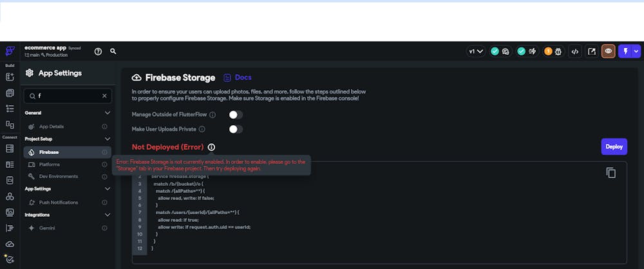
Task: Click the info icon next to Dev Environments
Action: (x=104, y=177)
